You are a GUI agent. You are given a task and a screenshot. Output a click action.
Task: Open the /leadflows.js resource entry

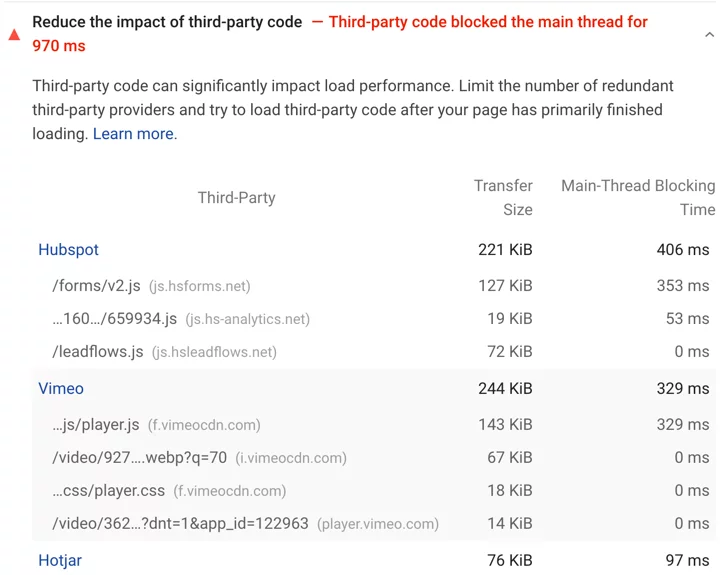(x=97, y=352)
